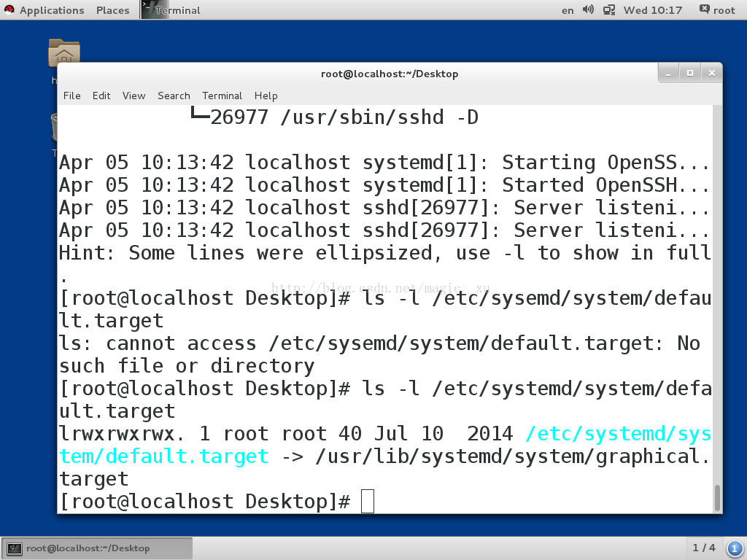Open the clock showing Wed 10:17
Screen dimensions: 747x560
(653, 10)
